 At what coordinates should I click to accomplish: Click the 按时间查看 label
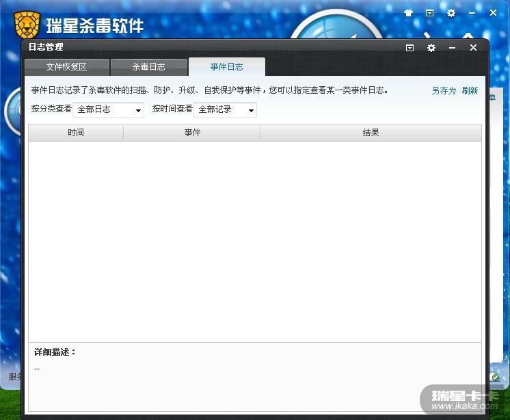click(172, 109)
